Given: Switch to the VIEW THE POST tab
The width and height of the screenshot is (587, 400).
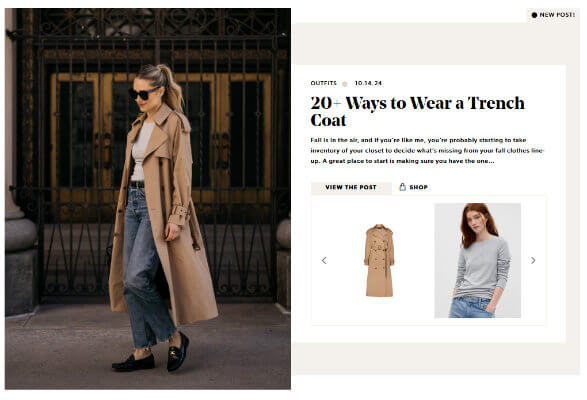Looking at the screenshot, I should coord(351,188).
